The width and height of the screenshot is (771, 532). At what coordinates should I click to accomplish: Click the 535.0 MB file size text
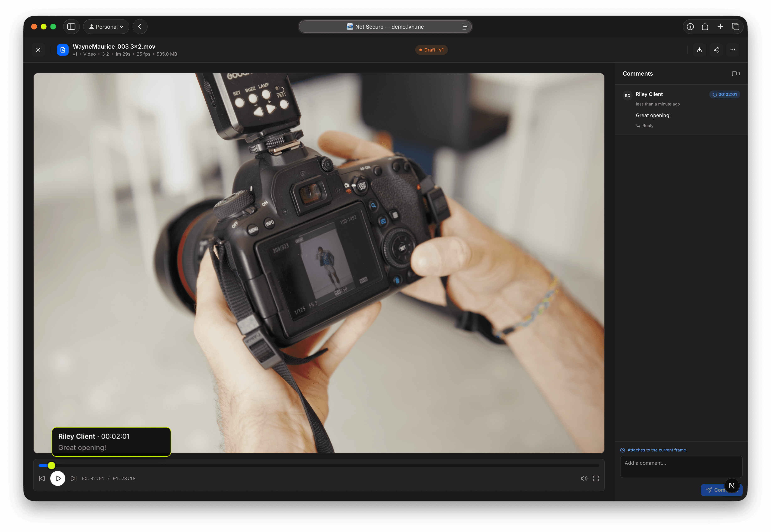click(x=167, y=54)
